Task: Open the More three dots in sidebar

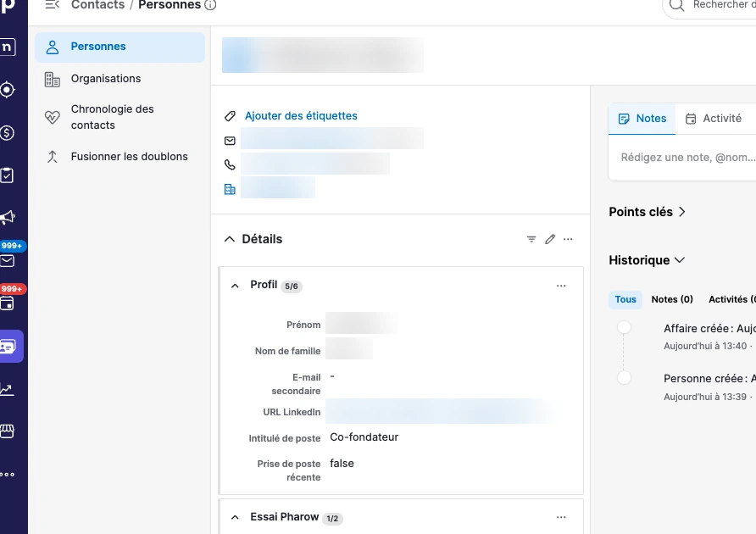Action: [x=8, y=474]
